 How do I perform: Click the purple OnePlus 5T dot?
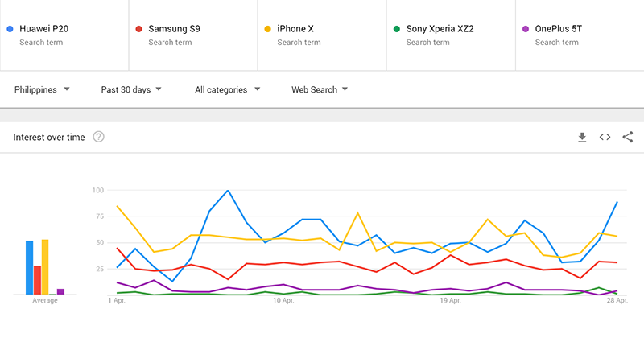525,29
